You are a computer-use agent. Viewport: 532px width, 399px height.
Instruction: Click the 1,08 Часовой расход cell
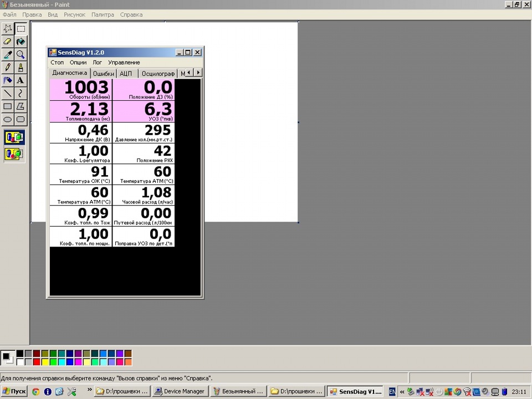pyautogui.click(x=144, y=195)
